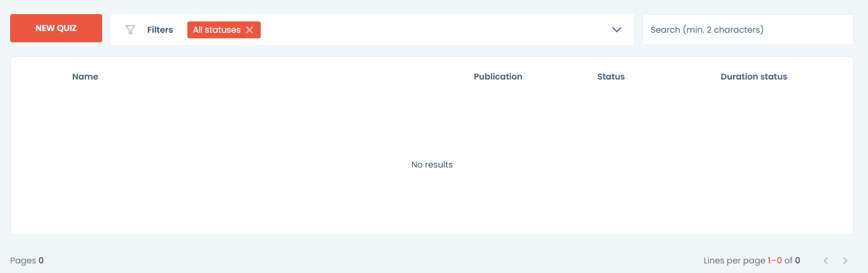Focus the search input field
The width and height of the screenshot is (868, 273).
pyautogui.click(x=748, y=30)
